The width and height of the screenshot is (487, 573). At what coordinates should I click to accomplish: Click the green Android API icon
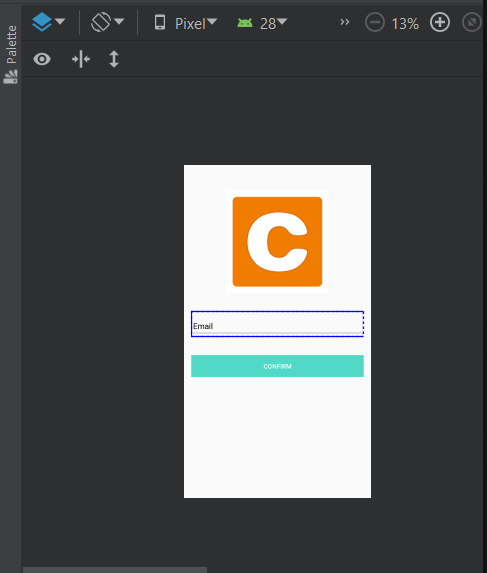tap(245, 23)
